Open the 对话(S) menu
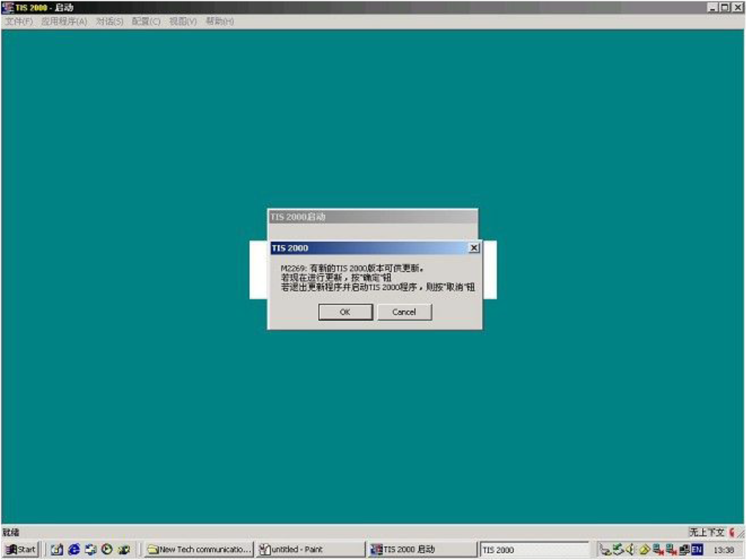746x560 pixels. click(x=110, y=21)
